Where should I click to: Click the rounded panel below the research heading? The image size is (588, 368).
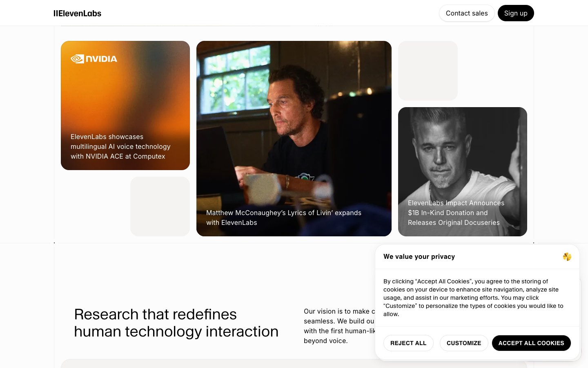216,364
